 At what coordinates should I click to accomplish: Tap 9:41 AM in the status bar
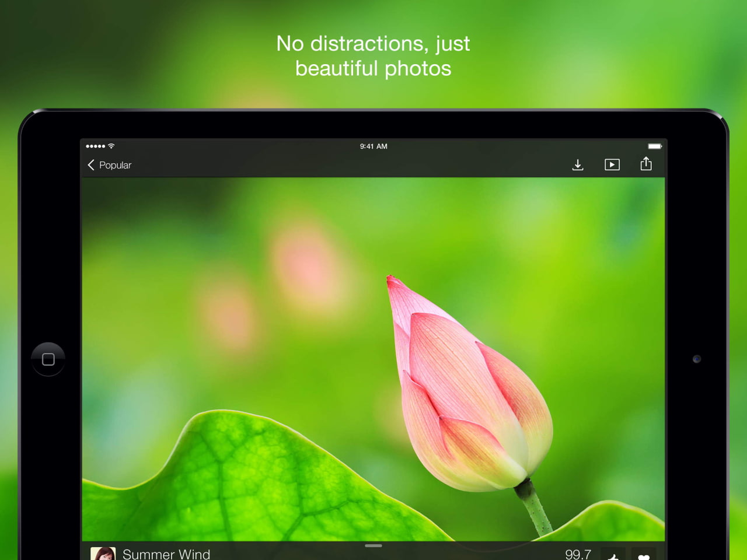(373, 146)
